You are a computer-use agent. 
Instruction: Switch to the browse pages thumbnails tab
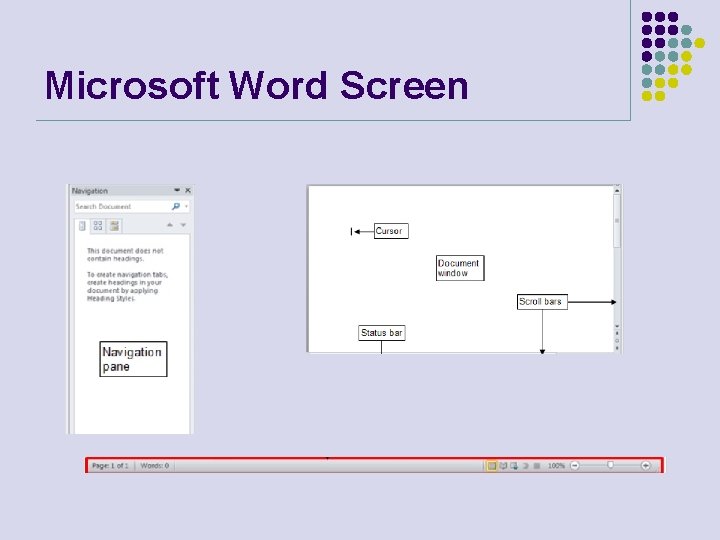(x=98, y=225)
